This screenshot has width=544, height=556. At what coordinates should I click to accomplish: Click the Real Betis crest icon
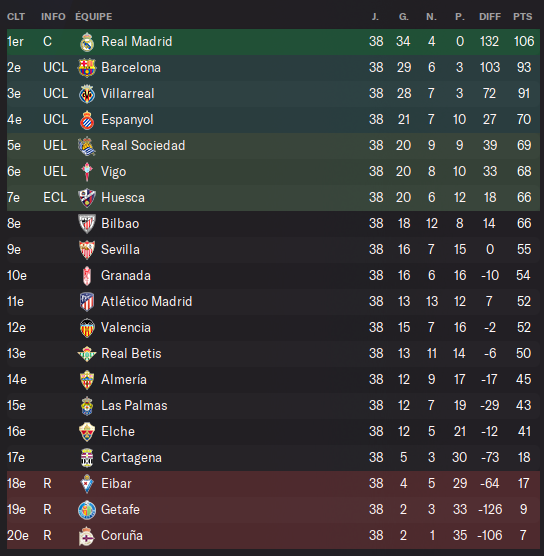coord(87,354)
